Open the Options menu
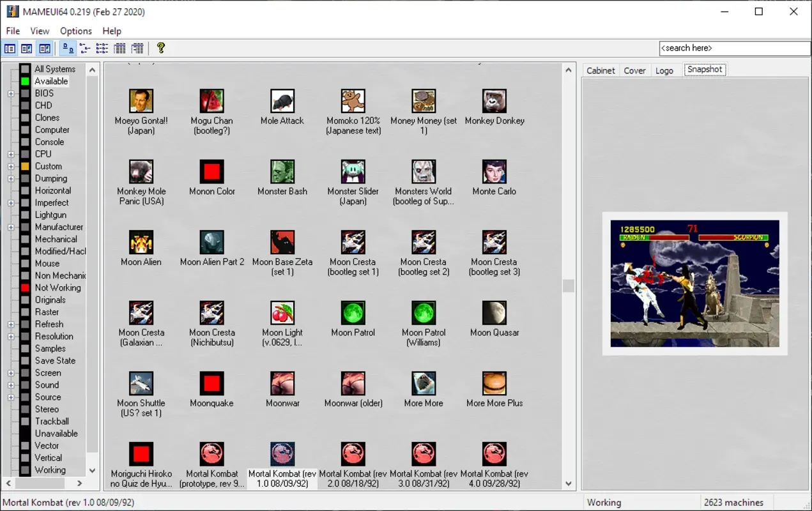The width and height of the screenshot is (812, 511). click(75, 31)
